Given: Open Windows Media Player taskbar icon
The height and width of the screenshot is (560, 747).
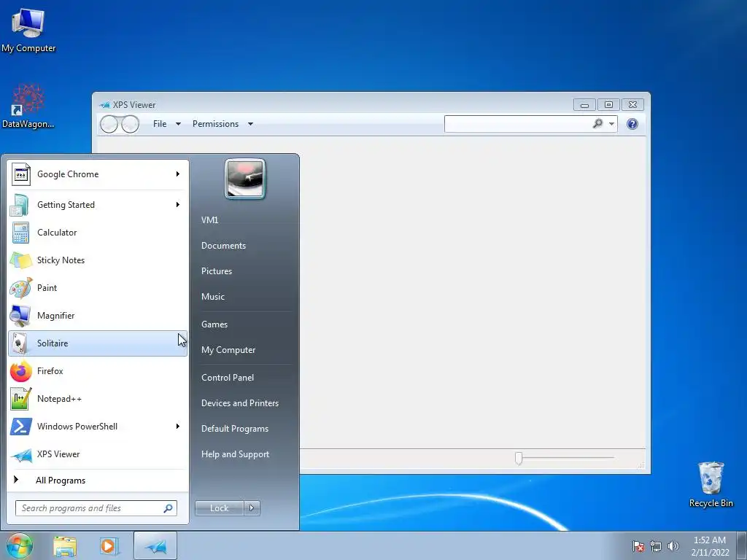Looking at the screenshot, I should pyautogui.click(x=109, y=545).
